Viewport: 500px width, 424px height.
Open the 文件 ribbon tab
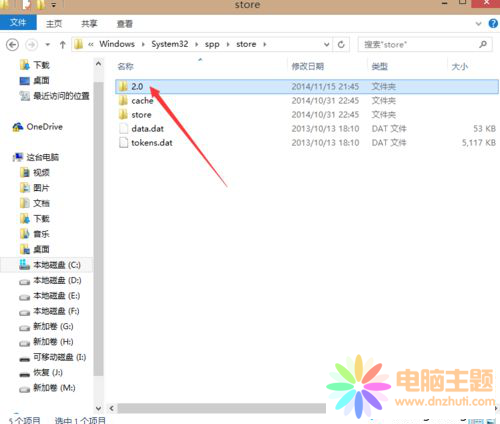pyautogui.click(x=18, y=23)
